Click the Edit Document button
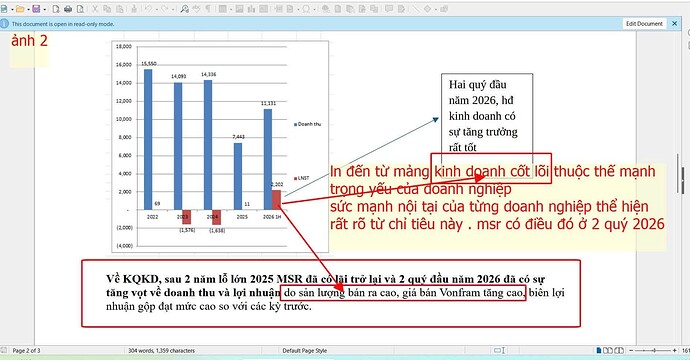Screen dimensions: 690x360 point(644,24)
